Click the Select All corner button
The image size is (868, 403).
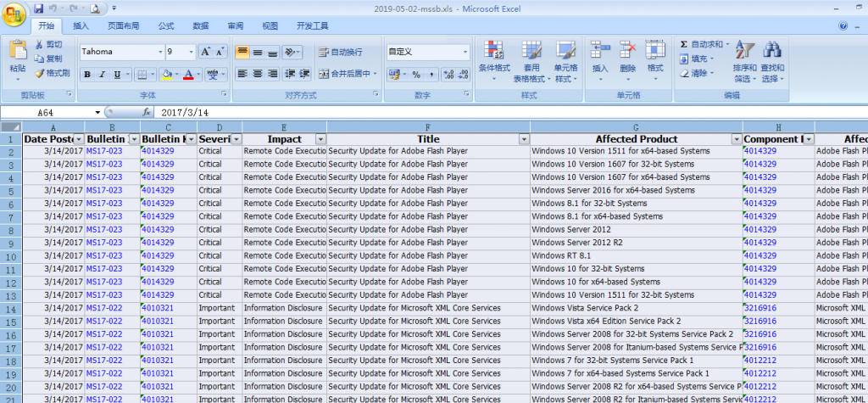click(x=11, y=126)
